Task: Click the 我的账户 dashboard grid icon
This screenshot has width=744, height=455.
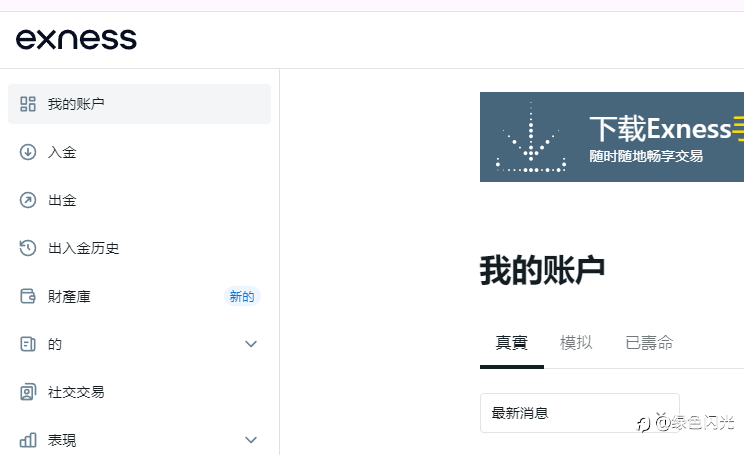Action: coord(28,104)
